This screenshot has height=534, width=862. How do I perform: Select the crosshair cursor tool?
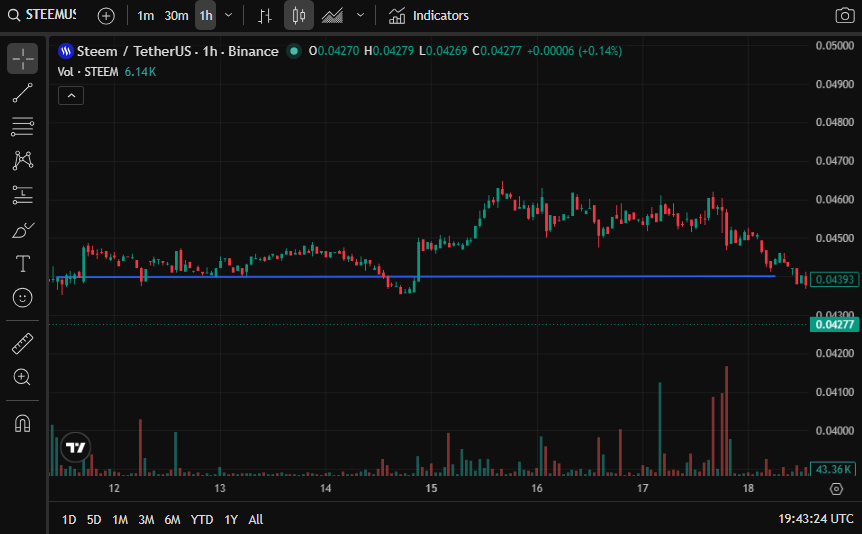tap(23, 58)
